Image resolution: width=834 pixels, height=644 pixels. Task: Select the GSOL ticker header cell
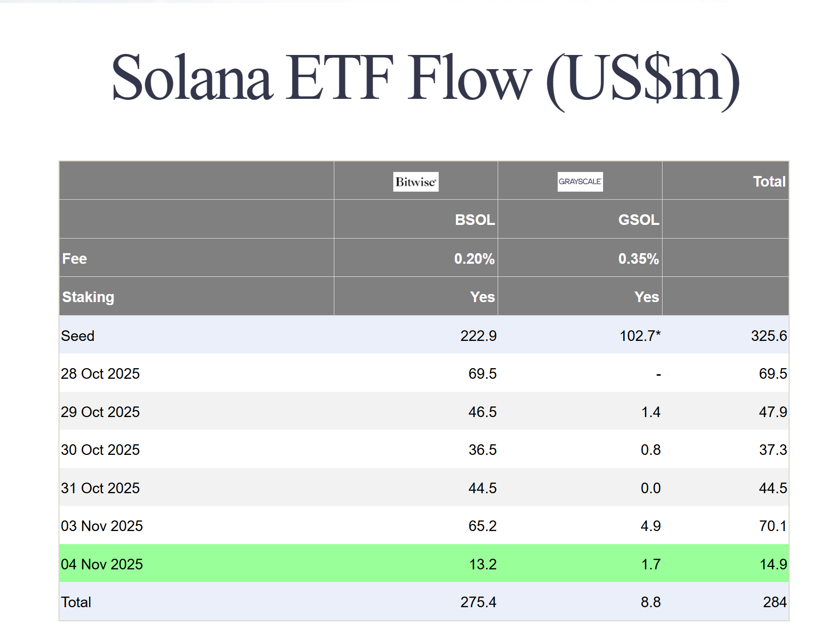pos(638,220)
